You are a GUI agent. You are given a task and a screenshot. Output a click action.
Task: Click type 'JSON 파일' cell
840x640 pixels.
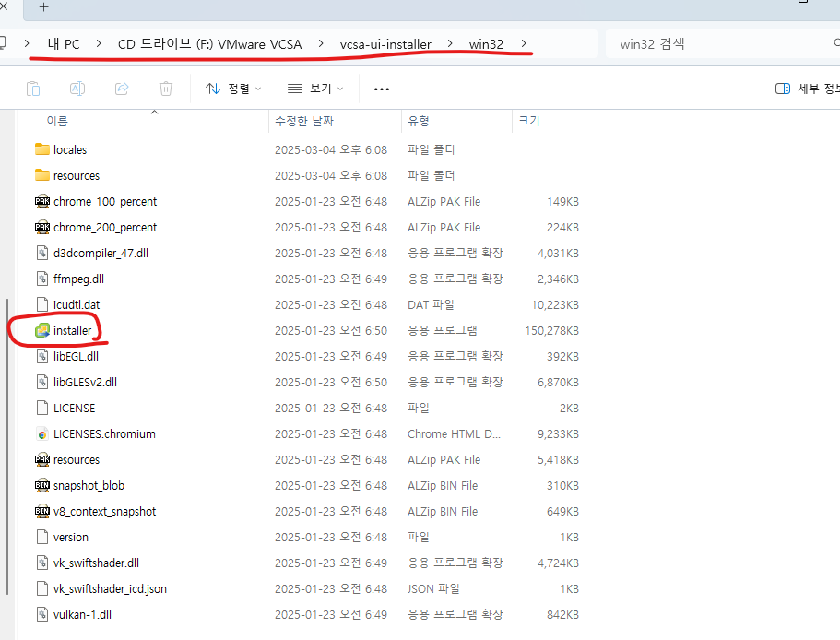click(433, 588)
